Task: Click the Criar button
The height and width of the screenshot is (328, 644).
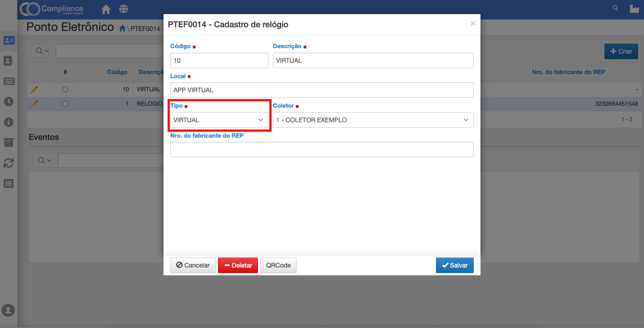Action: coord(621,51)
